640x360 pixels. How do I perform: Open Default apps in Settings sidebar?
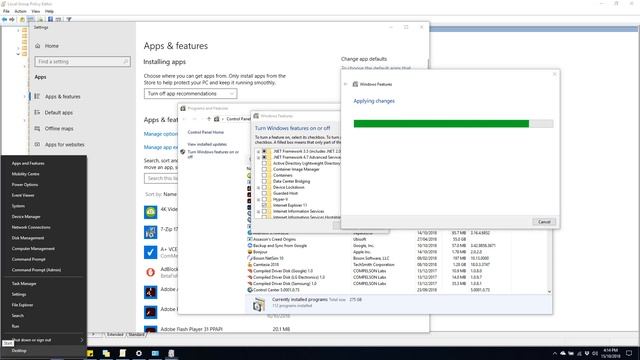click(58, 112)
